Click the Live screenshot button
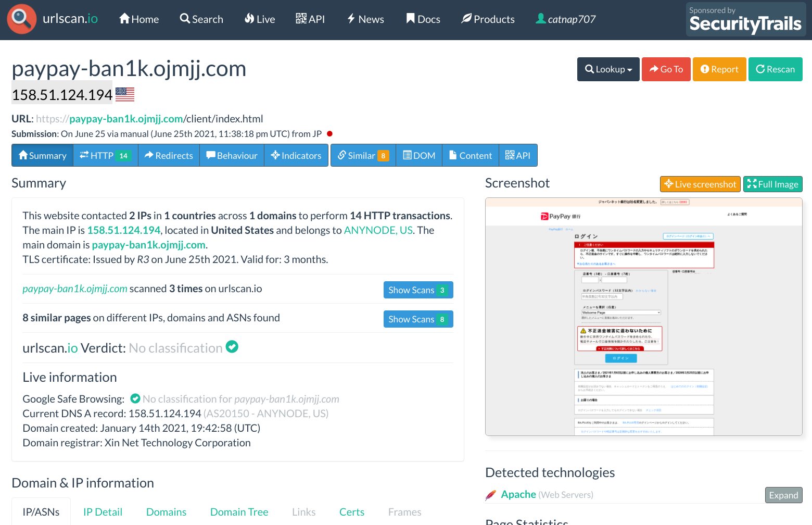The height and width of the screenshot is (525, 812). coord(700,184)
